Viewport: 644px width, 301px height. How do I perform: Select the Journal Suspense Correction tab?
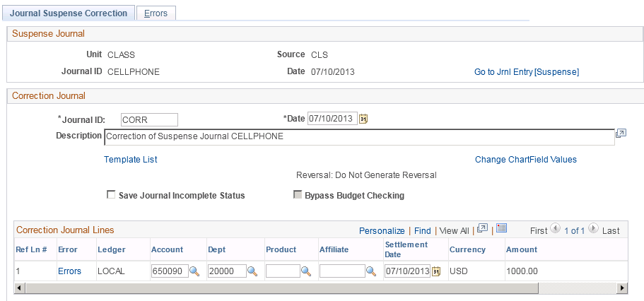pos(69,13)
